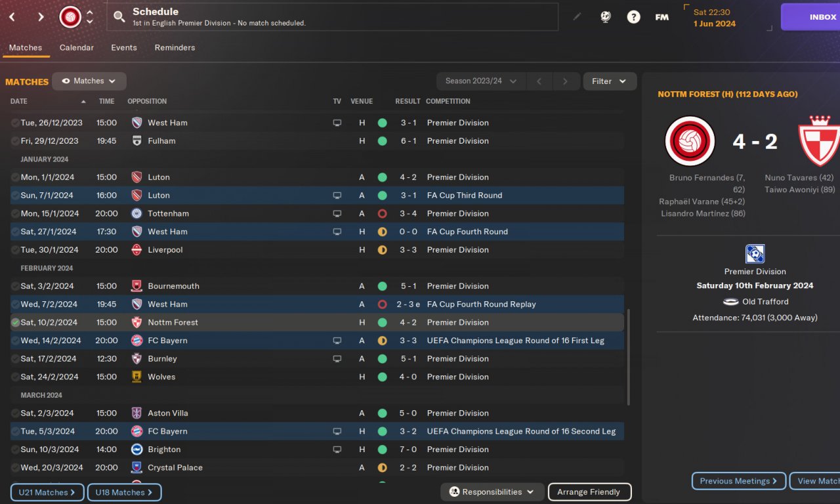This screenshot has height=504, width=840.
Task: Toggle the checkmark on the Brighton row
Action: [x=15, y=450]
